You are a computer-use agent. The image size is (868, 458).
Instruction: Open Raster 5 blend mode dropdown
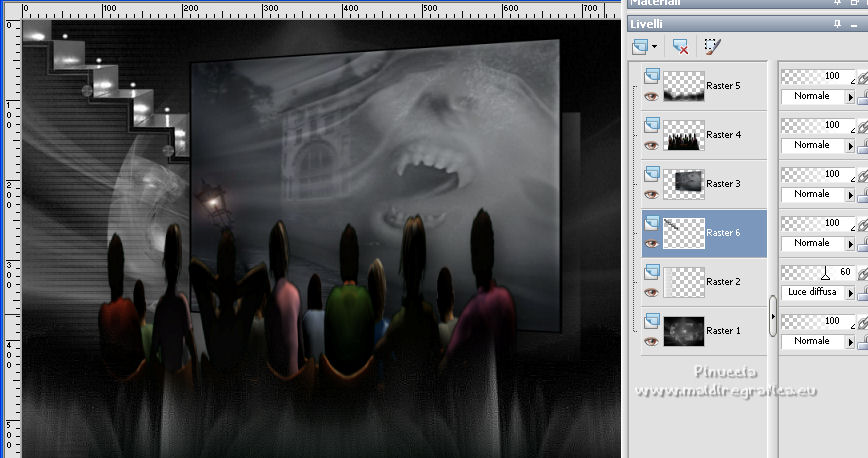[850, 97]
